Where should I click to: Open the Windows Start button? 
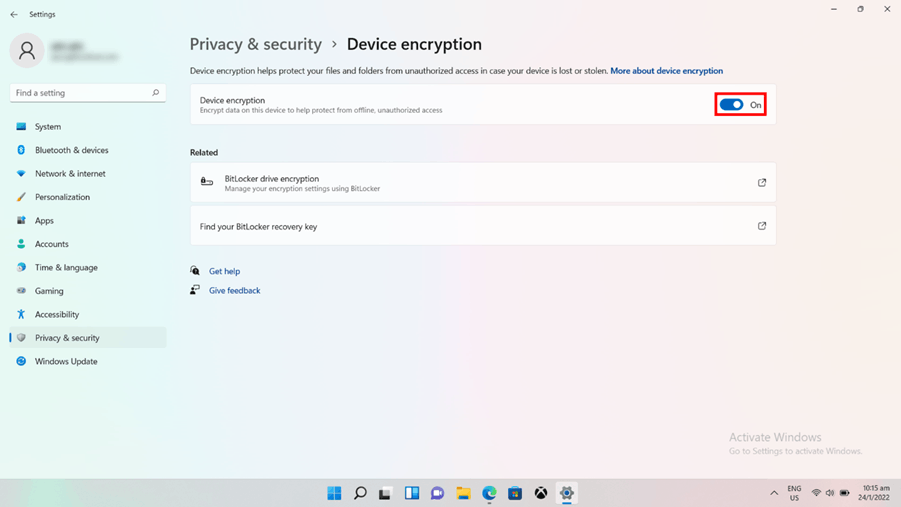click(x=334, y=493)
